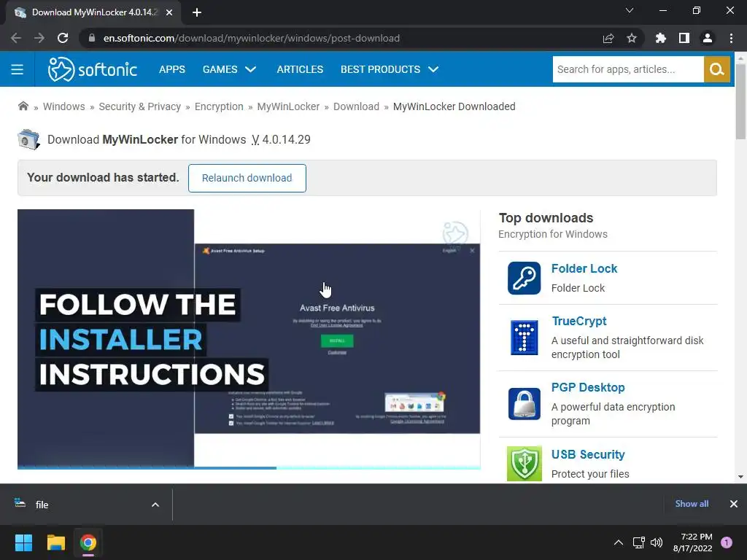Open the TrueCrypt app icon
The width and height of the screenshot is (747, 560).
pyautogui.click(x=524, y=338)
